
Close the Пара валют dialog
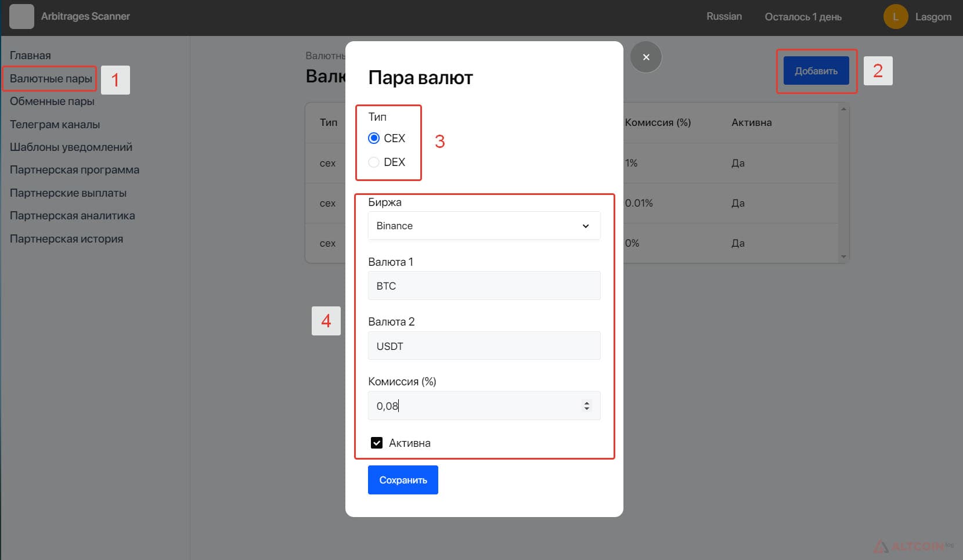coord(646,57)
